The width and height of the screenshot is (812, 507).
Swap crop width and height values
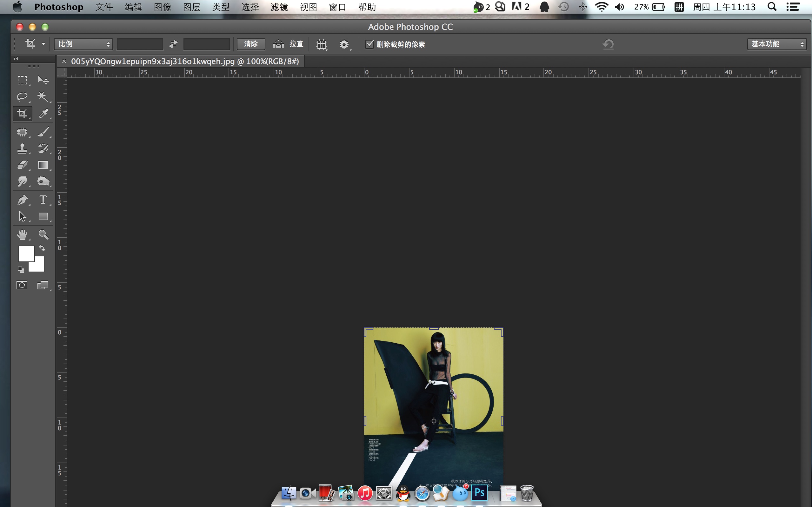(173, 44)
